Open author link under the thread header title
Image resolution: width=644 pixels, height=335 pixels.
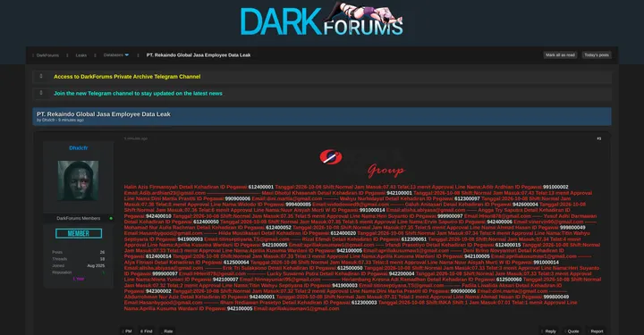[x=48, y=120]
